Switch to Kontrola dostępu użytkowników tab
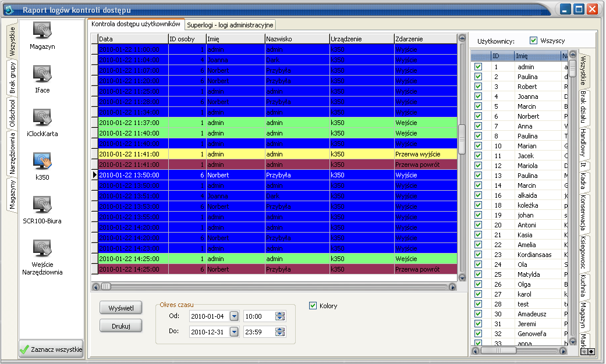 [x=136, y=24]
